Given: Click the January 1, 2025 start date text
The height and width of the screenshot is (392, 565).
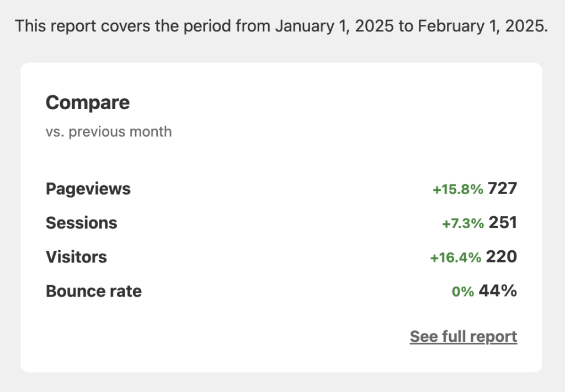Looking at the screenshot, I should click(x=334, y=26).
